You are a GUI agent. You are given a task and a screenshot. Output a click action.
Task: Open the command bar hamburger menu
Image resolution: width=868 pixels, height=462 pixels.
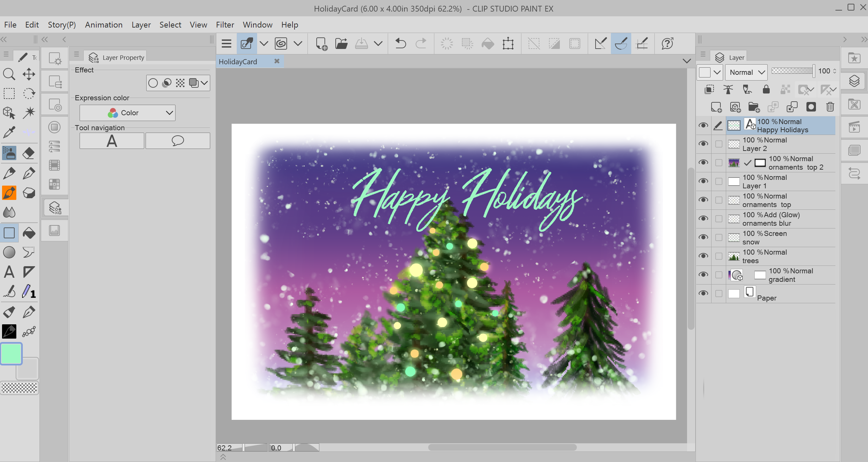point(227,44)
